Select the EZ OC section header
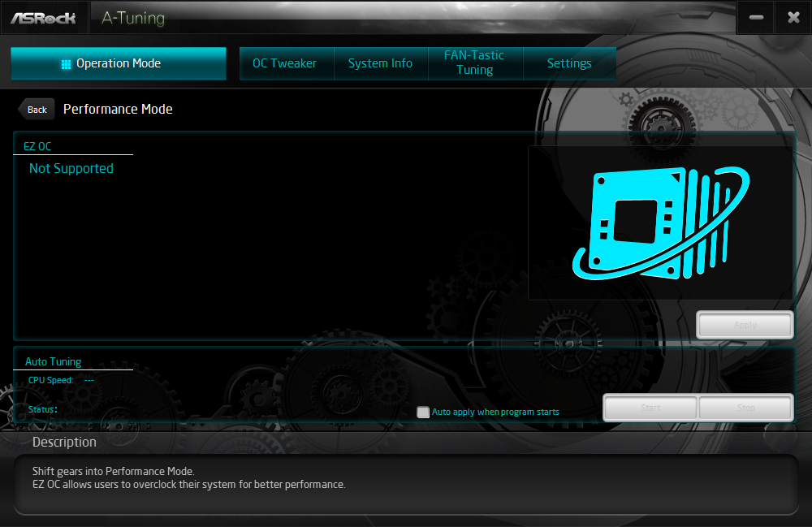 coord(37,146)
